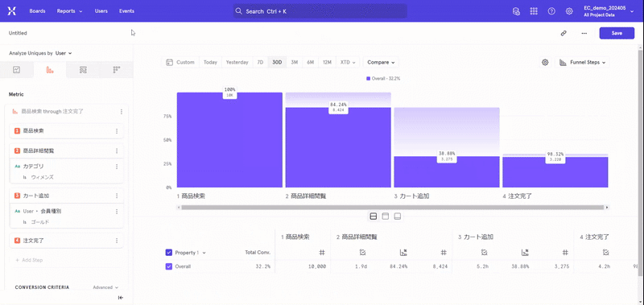The width and height of the screenshot is (644, 305).
Task: Select the 12M date range tab
Action: click(x=328, y=63)
